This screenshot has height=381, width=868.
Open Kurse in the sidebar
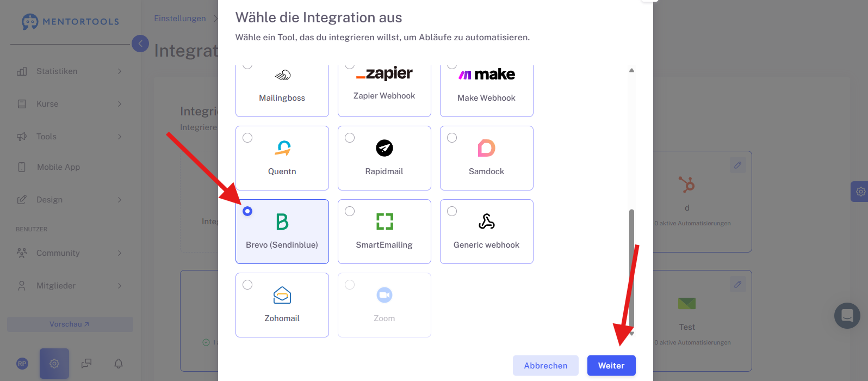point(70,104)
